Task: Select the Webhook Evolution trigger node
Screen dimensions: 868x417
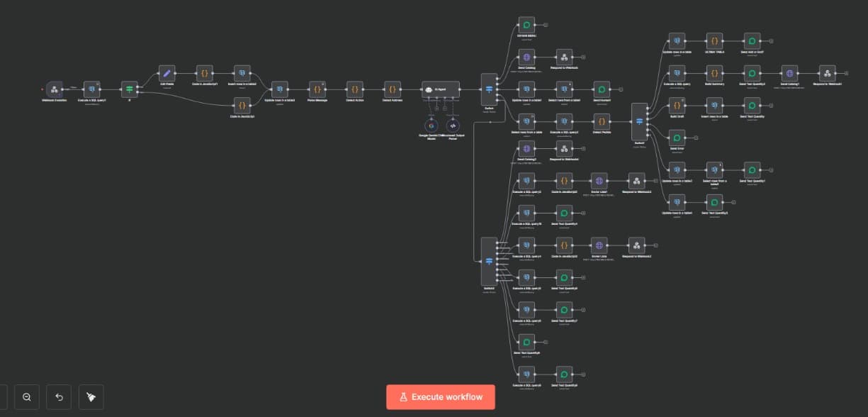Action: pyautogui.click(x=55, y=89)
